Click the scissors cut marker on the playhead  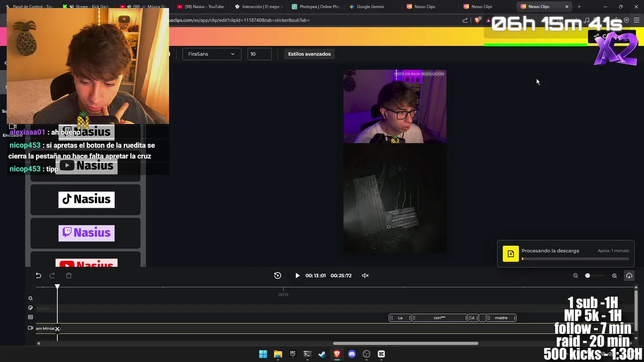pyautogui.click(x=57, y=329)
